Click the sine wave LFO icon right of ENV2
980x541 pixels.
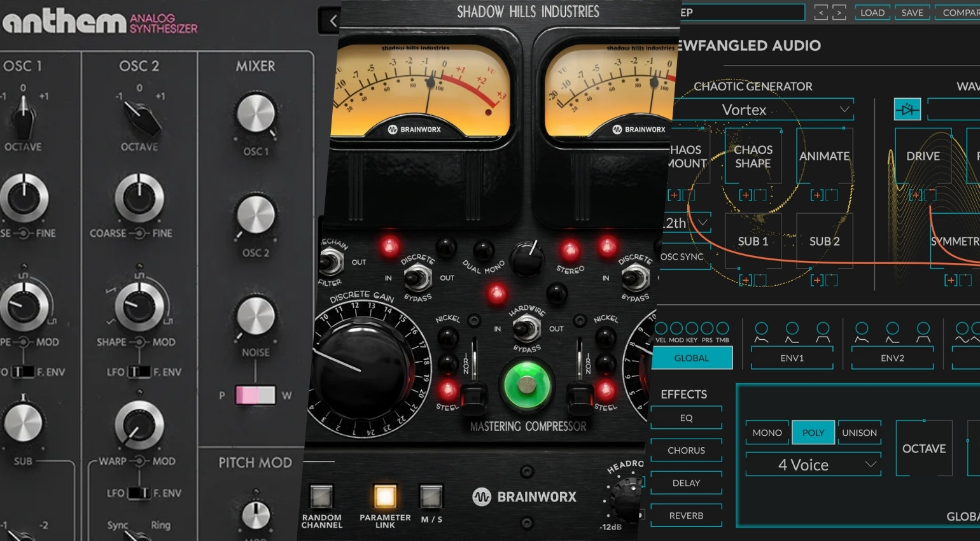962,330
